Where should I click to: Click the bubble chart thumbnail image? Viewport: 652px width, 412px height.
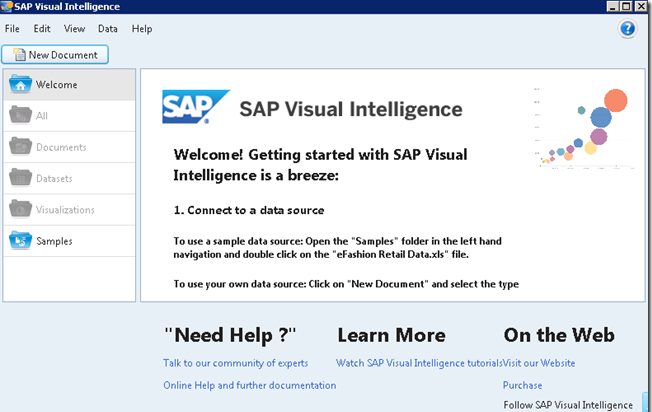point(583,128)
